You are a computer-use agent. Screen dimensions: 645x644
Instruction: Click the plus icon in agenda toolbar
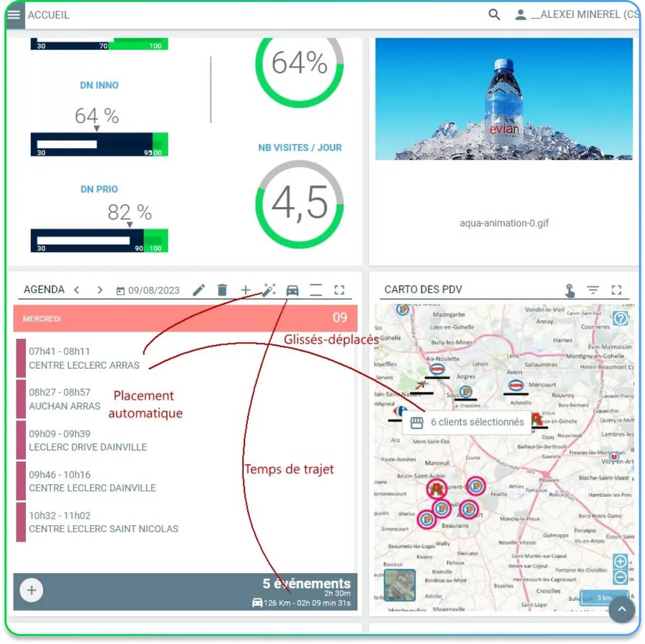pyautogui.click(x=246, y=290)
